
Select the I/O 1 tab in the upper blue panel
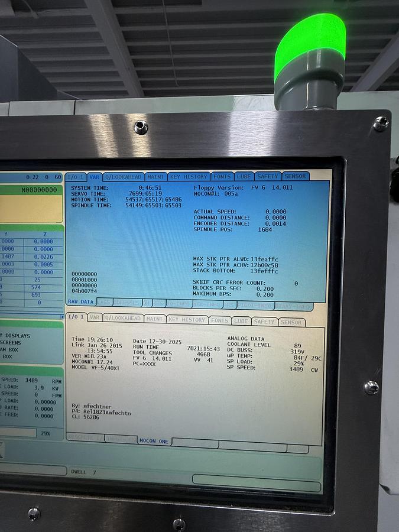pos(75,177)
